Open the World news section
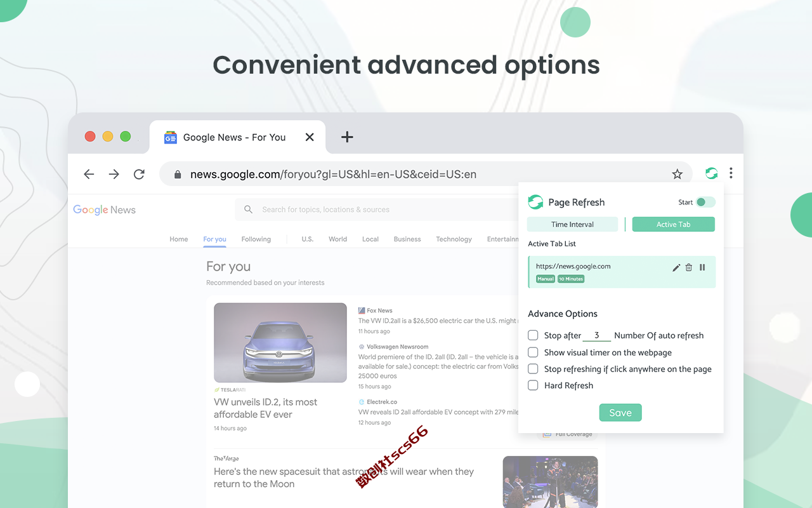This screenshot has width=812, height=508. (x=337, y=239)
